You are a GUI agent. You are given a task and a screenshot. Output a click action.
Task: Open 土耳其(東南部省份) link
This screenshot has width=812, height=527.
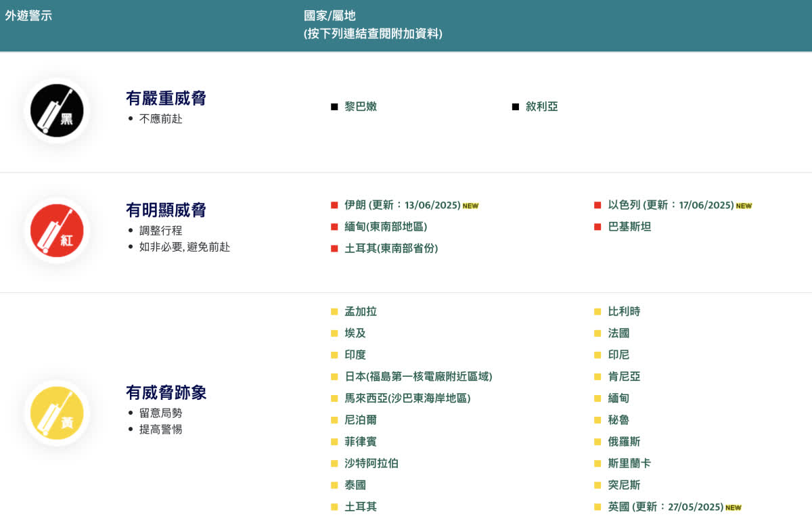(391, 248)
